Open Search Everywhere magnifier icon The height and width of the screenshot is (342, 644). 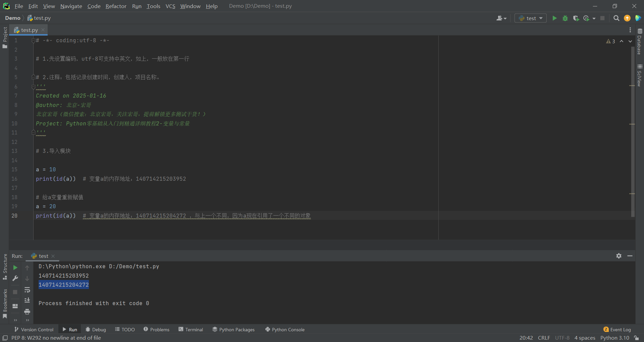616,18
